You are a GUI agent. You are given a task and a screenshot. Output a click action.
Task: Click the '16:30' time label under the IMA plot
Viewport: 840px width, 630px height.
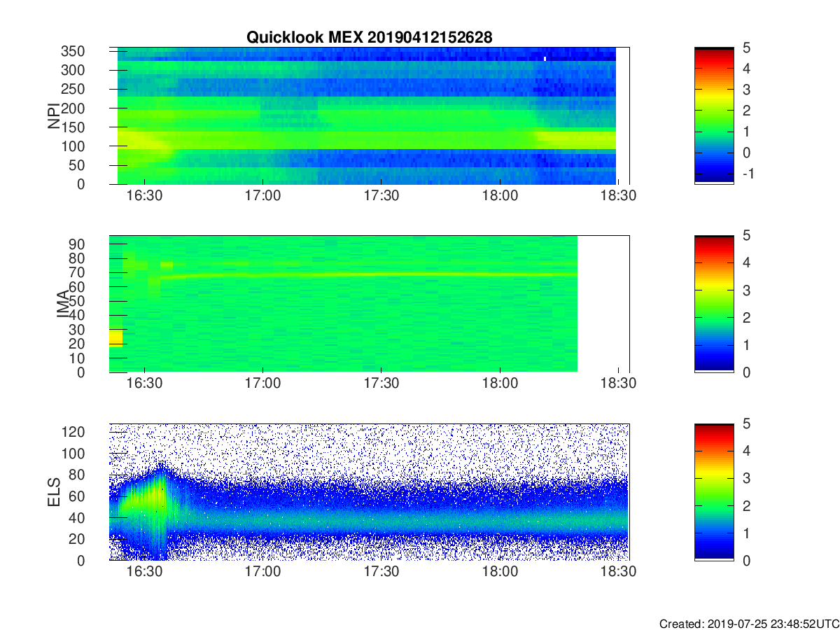144,384
